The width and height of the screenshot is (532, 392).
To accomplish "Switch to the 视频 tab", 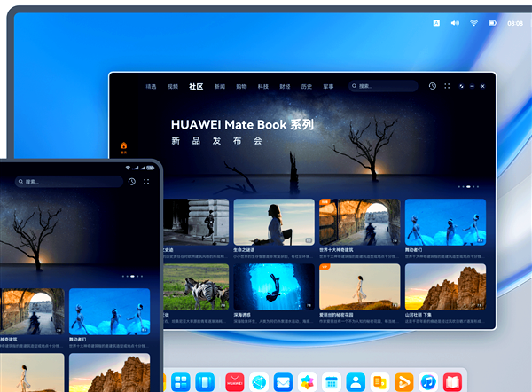I will (173, 87).
